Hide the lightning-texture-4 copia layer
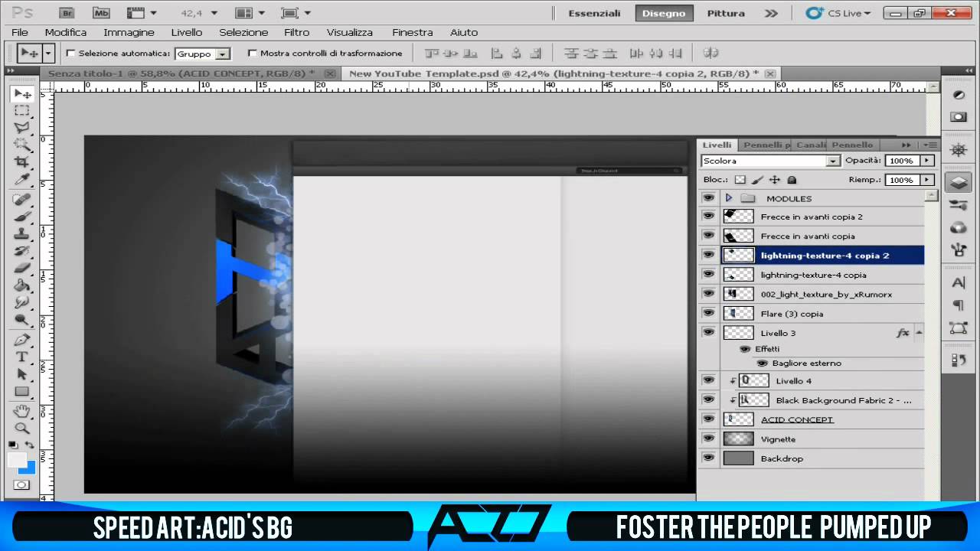 coord(708,274)
